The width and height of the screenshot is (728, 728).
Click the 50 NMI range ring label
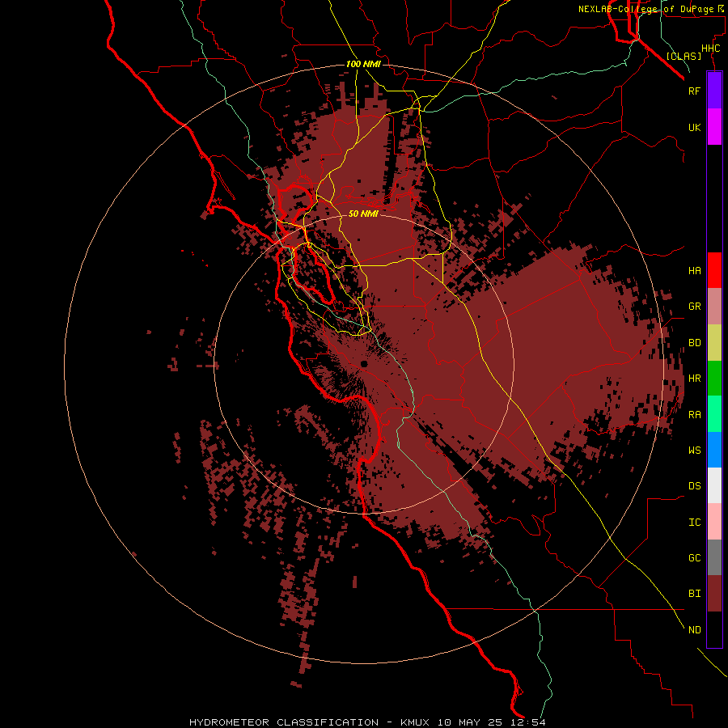(363, 214)
